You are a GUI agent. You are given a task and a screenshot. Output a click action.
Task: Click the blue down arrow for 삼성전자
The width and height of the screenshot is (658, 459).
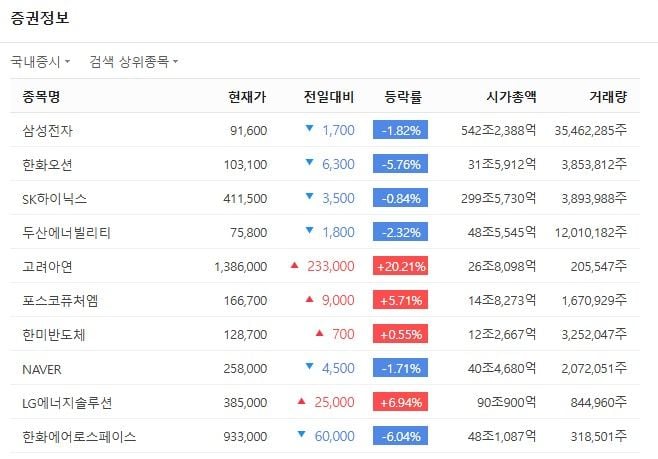click(309, 129)
